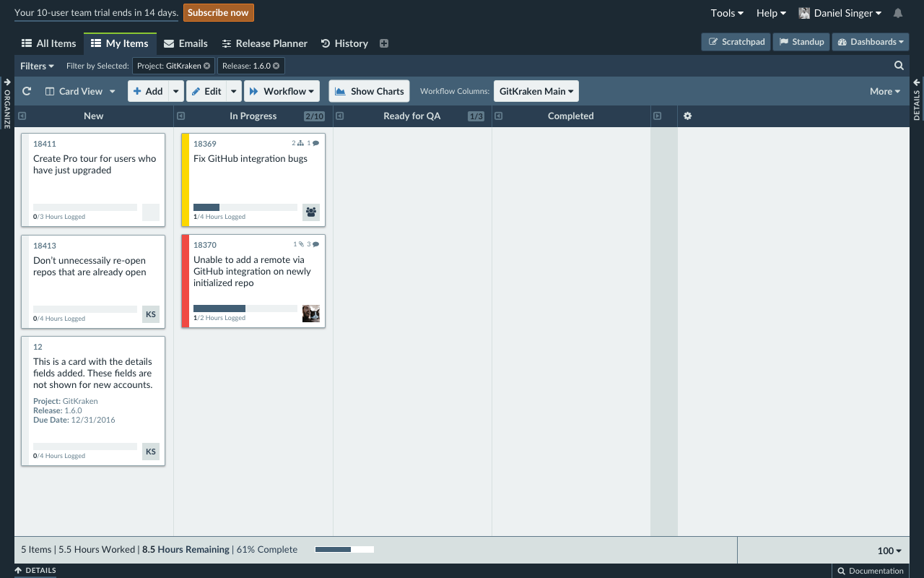Click 'Due Date: 12/31/2016' on card 12
The height and width of the screenshot is (578, 924).
[x=74, y=420]
